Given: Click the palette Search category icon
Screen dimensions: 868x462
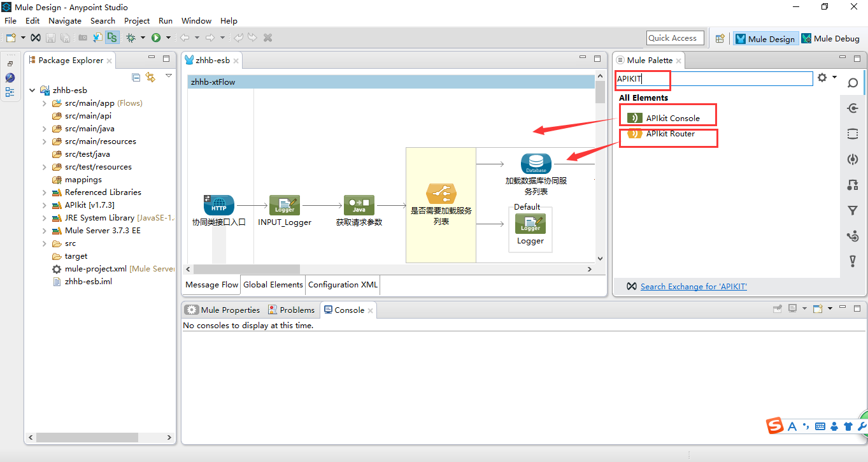Looking at the screenshot, I should (853, 83).
